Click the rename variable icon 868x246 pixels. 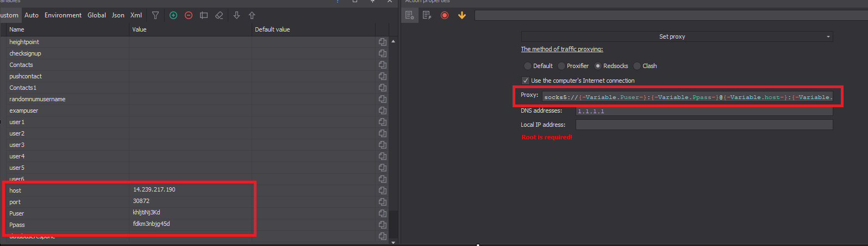(204, 15)
